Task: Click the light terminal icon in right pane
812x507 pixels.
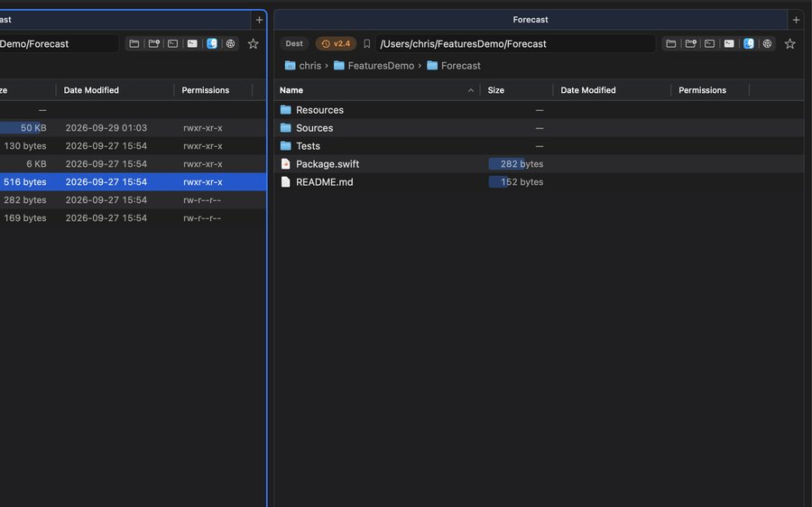Action: pyautogui.click(x=729, y=43)
